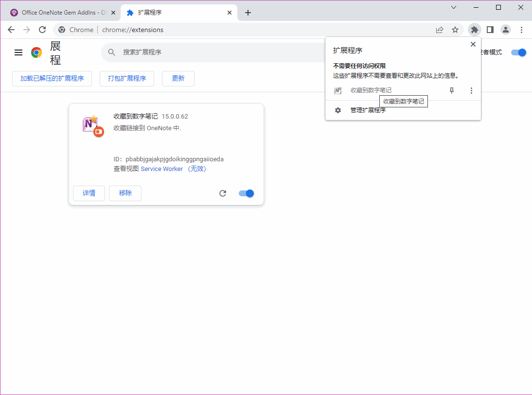Maximize the Chrome window
The height and width of the screenshot is (395, 532).
pyautogui.click(x=498, y=7)
